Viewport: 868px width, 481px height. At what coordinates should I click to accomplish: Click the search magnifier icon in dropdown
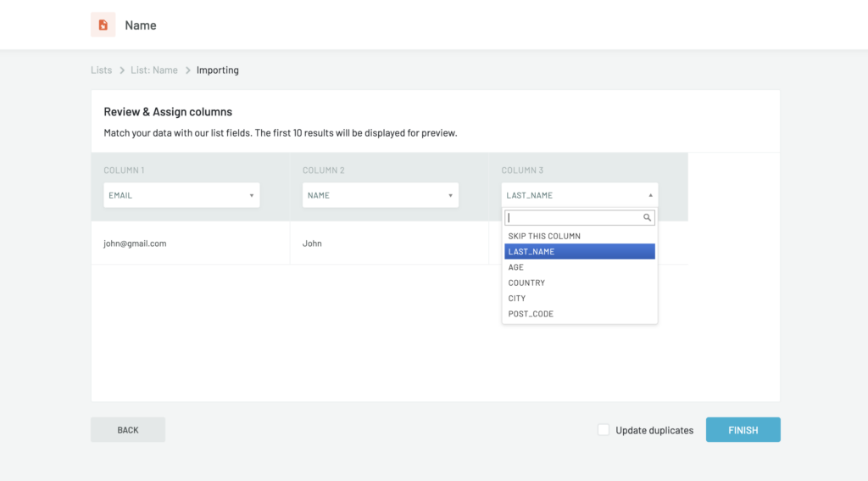point(648,218)
